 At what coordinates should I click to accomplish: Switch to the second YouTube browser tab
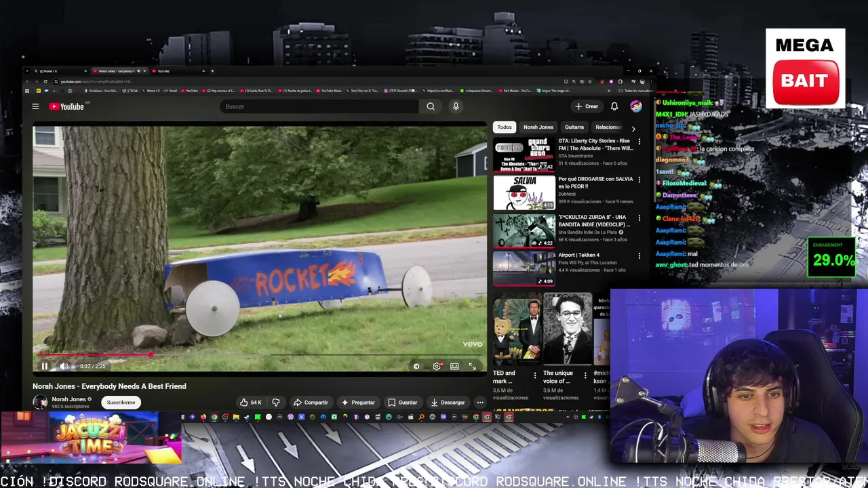[x=178, y=70]
